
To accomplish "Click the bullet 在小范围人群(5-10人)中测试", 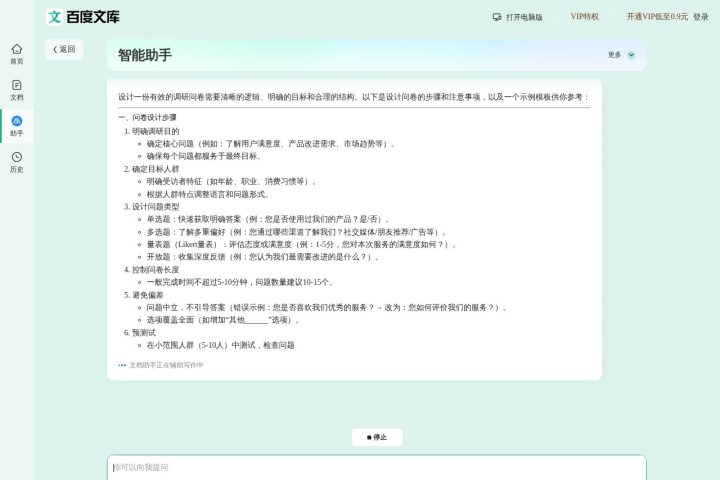I will point(220,345).
